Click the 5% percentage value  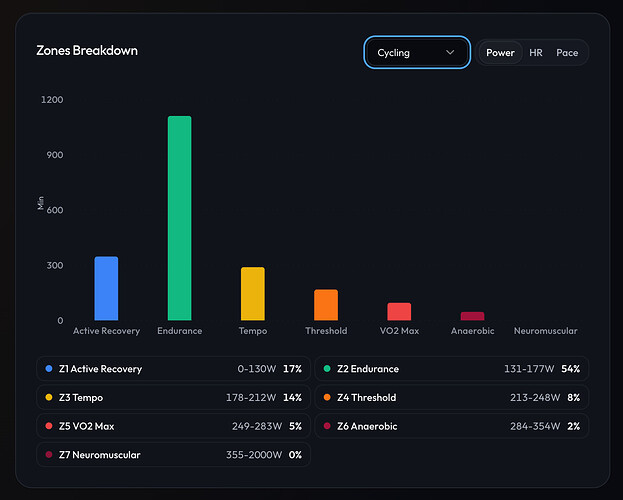coord(296,426)
